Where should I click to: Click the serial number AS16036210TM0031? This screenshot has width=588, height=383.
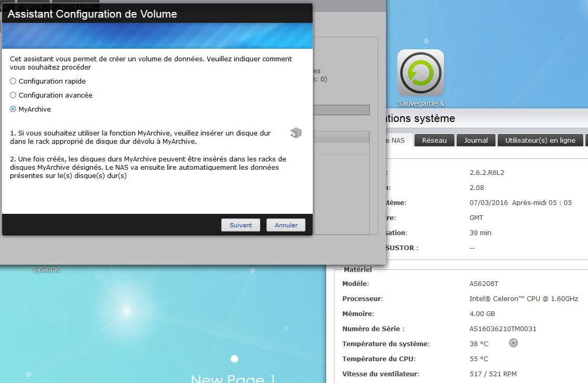(503, 329)
